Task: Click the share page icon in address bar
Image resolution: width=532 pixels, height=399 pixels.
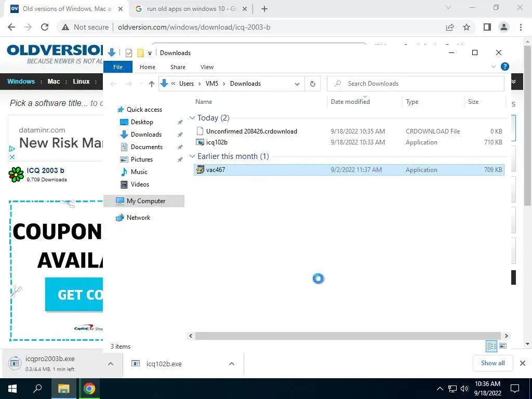Action: (450, 27)
